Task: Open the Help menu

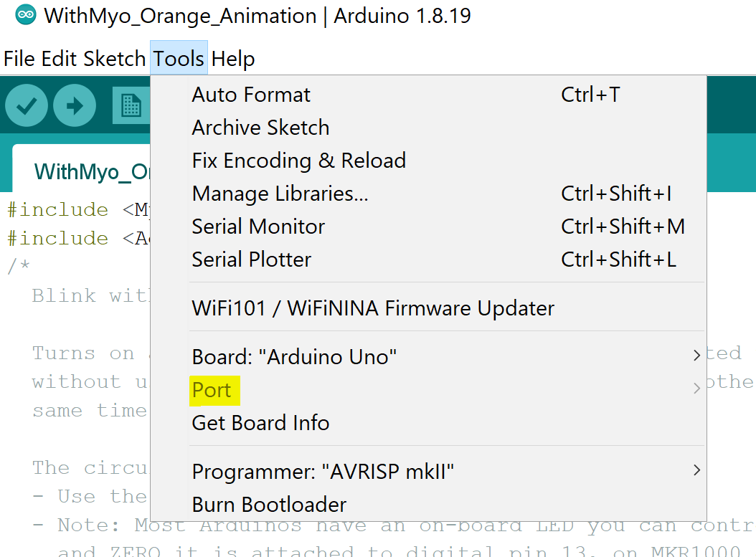Action: [x=233, y=59]
